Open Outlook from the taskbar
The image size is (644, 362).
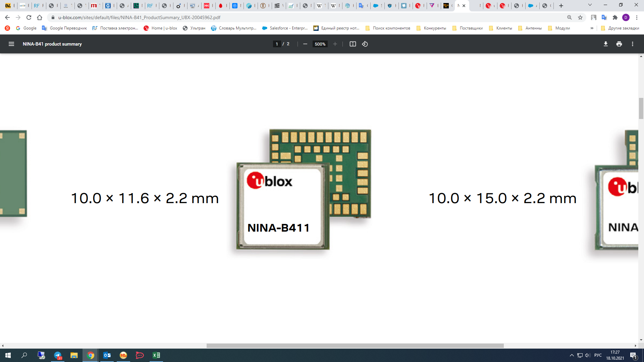pyautogui.click(x=107, y=355)
